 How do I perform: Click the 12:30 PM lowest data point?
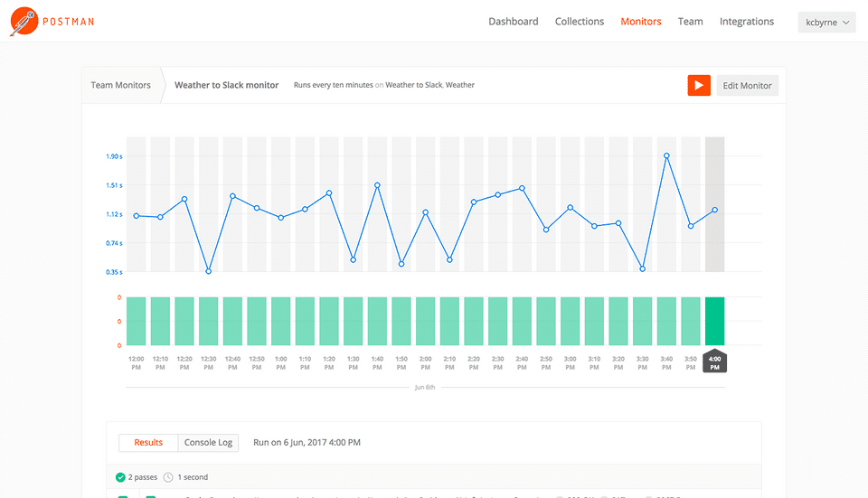(209, 271)
